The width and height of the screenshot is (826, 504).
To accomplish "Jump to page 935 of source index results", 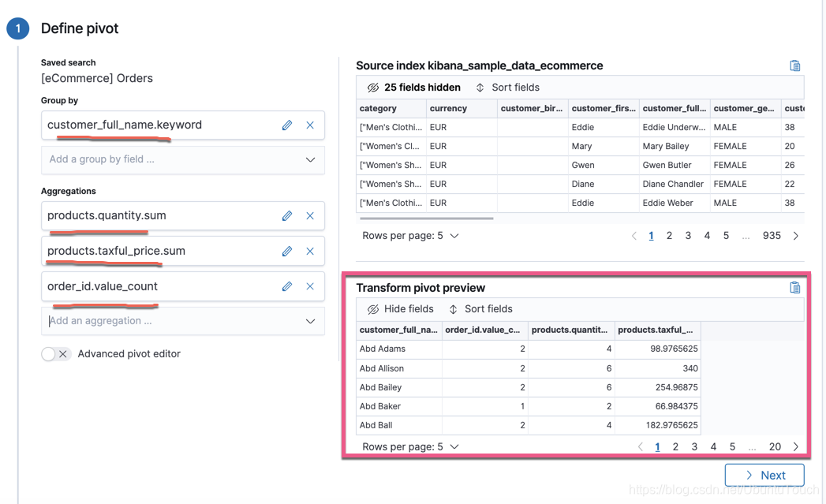I will click(x=772, y=235).
